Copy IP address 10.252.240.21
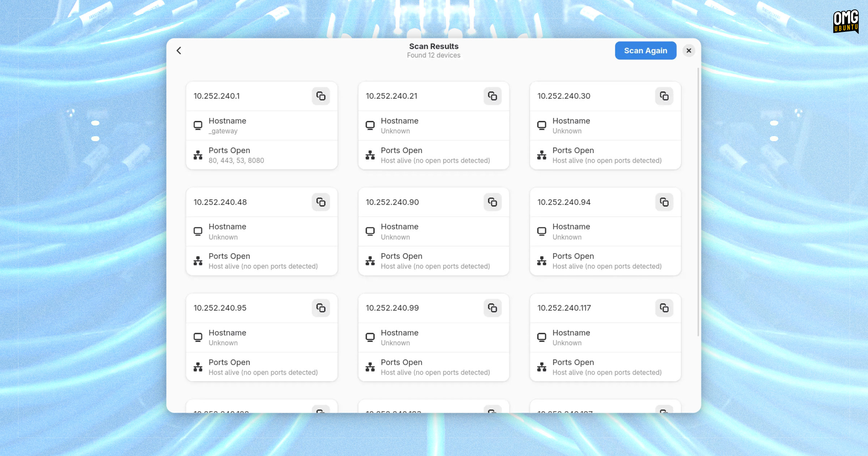 pos(492,96)
